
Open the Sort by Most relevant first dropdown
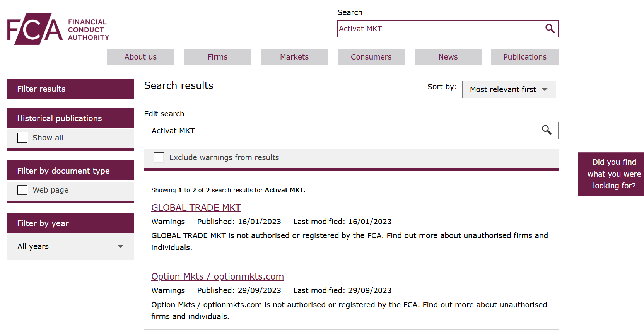point(509,89)
